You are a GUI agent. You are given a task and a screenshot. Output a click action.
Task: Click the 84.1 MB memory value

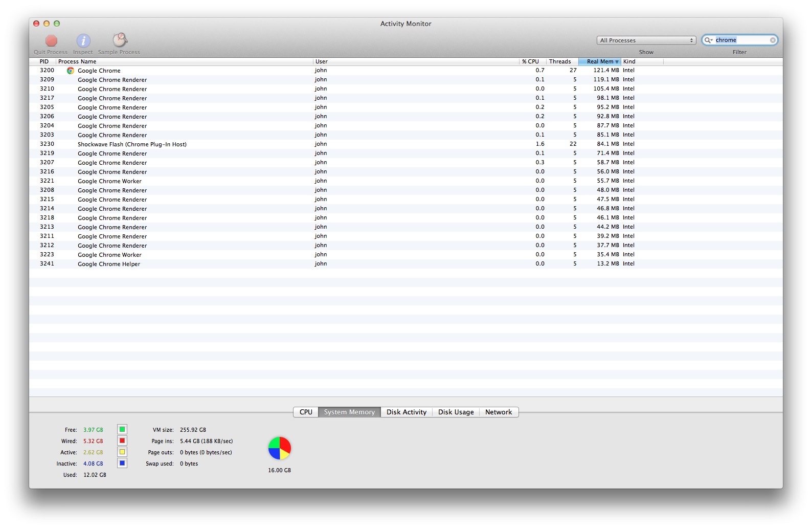click(608, 144)
